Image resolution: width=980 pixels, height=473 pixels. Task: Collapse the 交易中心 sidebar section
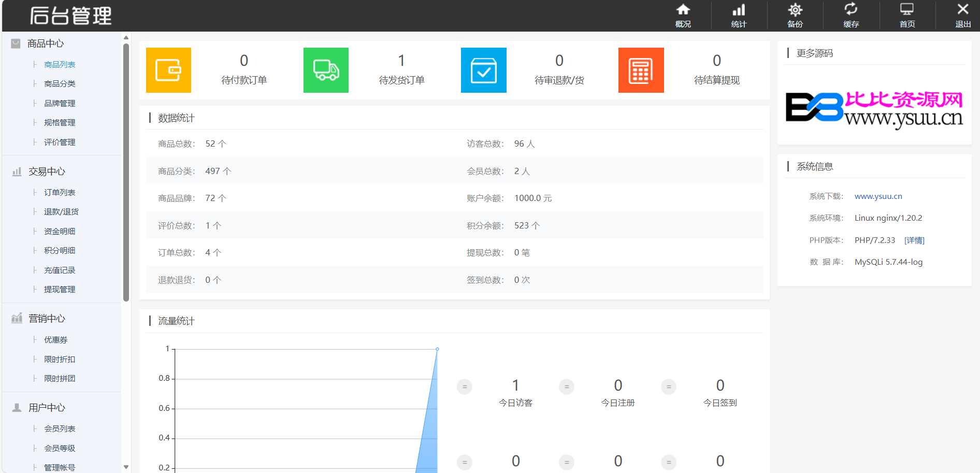(x=47, y=171)
